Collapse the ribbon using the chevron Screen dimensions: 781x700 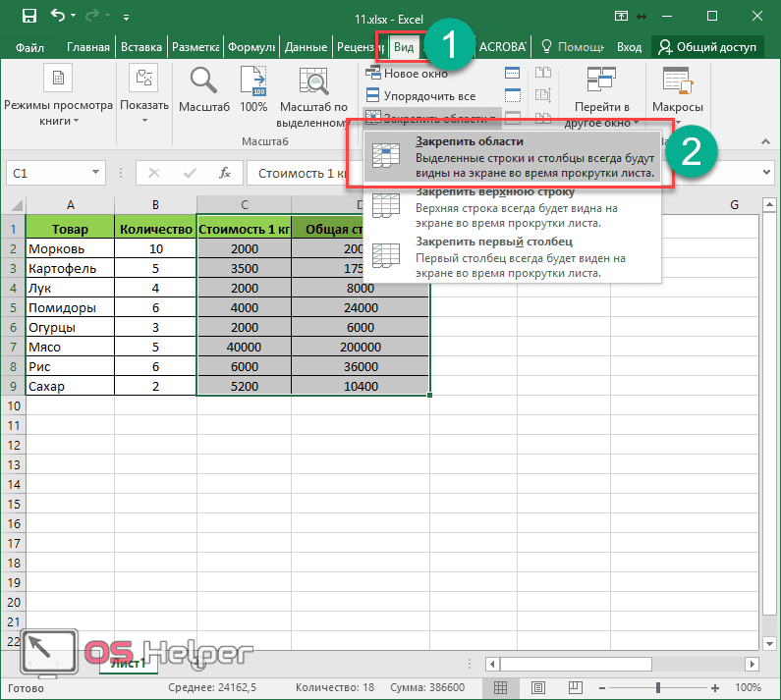[x=765, y=142]
